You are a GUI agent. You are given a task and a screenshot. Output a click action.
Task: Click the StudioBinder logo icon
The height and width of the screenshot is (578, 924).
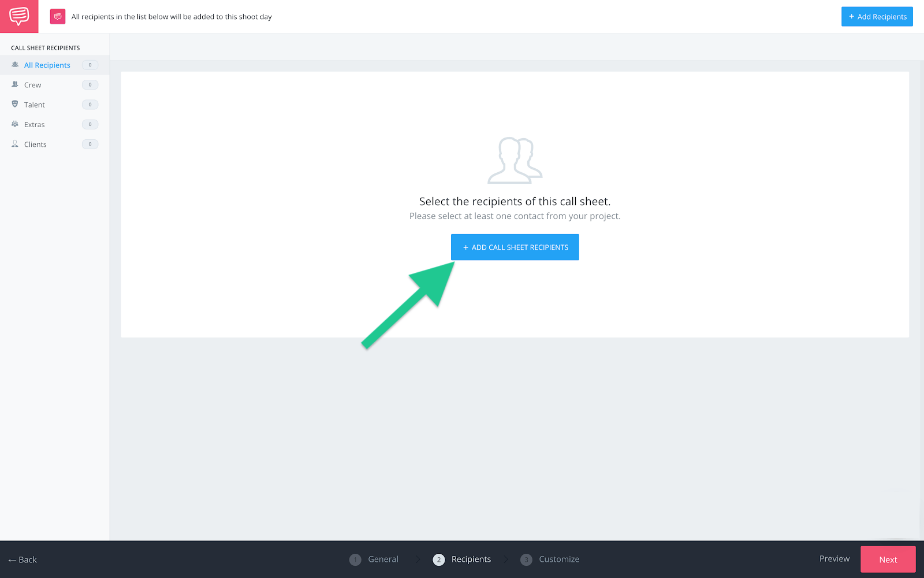point(19,16)
